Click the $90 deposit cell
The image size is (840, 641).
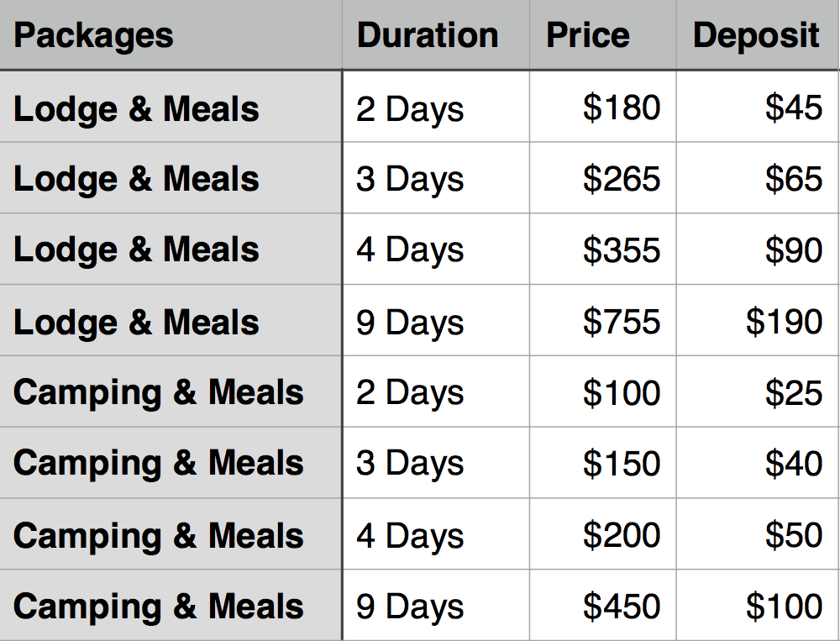point(758,250)
